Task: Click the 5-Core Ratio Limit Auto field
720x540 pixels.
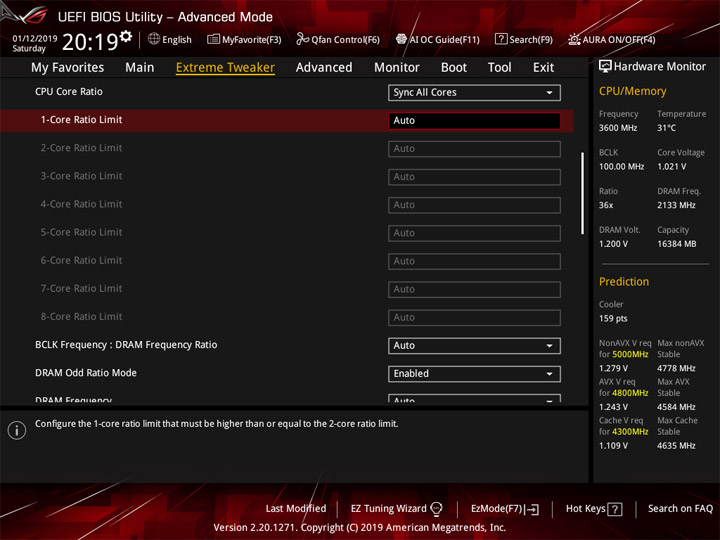Action: tap(474, 233)
